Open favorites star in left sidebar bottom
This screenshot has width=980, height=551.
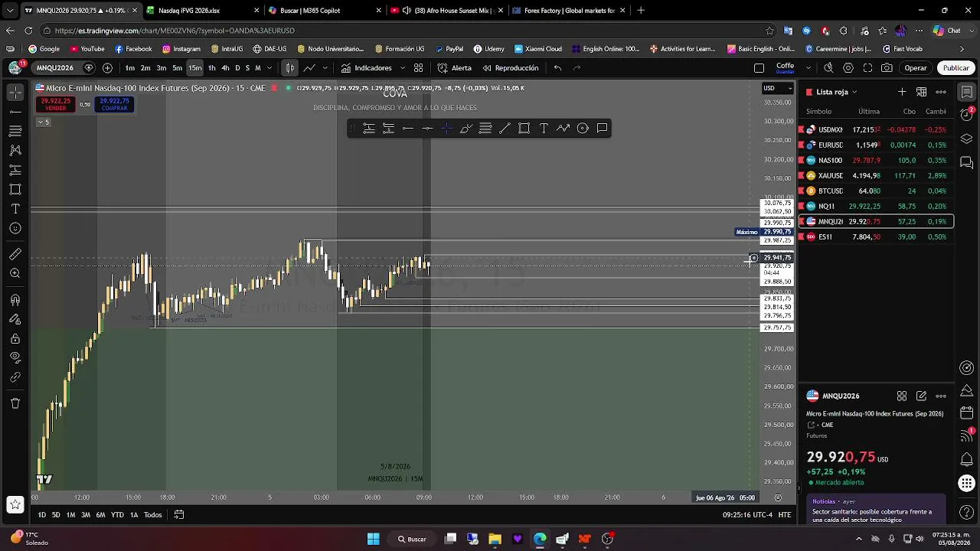click(15, 504)
